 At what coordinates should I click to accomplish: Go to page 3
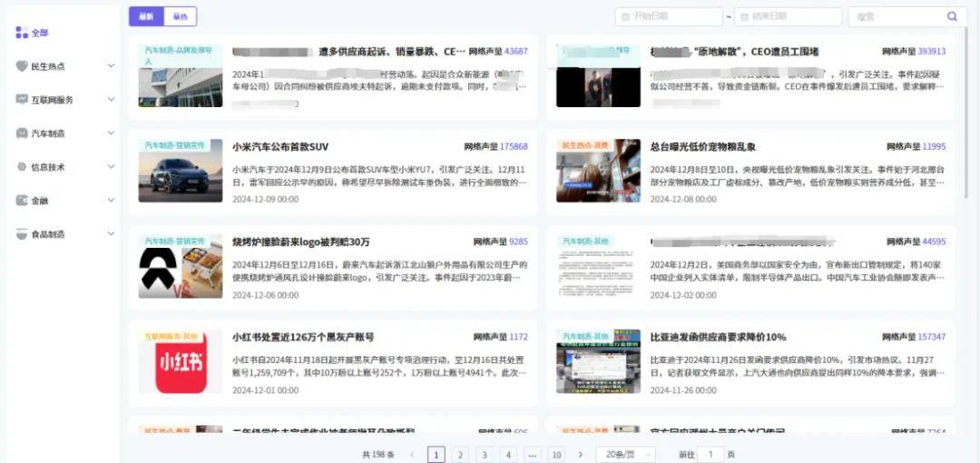click(484, 455)
